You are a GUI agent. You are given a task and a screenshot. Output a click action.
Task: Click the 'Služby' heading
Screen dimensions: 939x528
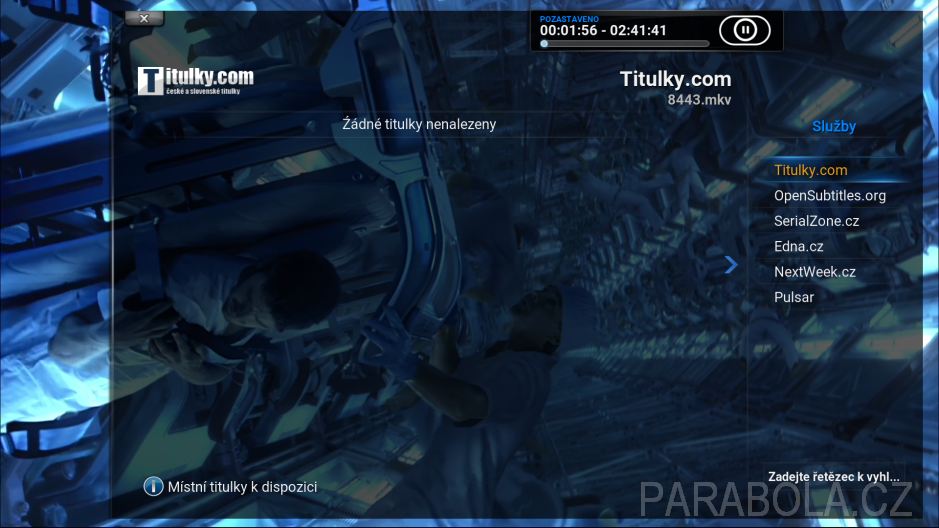coord(834,127)
